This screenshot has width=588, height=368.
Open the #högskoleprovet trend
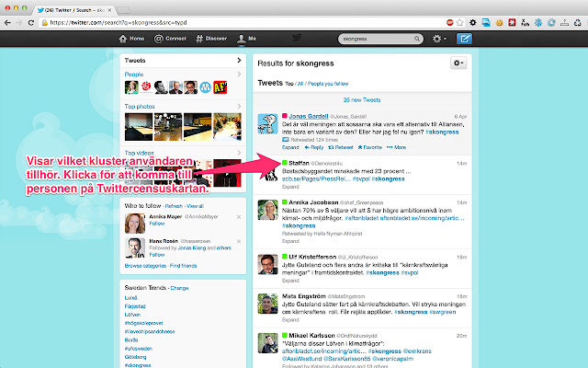tap(143, 323)
